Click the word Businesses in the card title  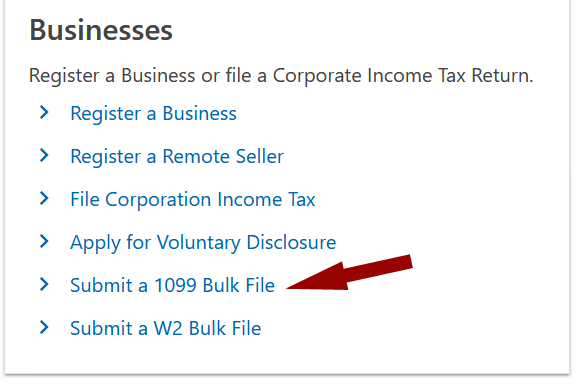tap(101, 30)
